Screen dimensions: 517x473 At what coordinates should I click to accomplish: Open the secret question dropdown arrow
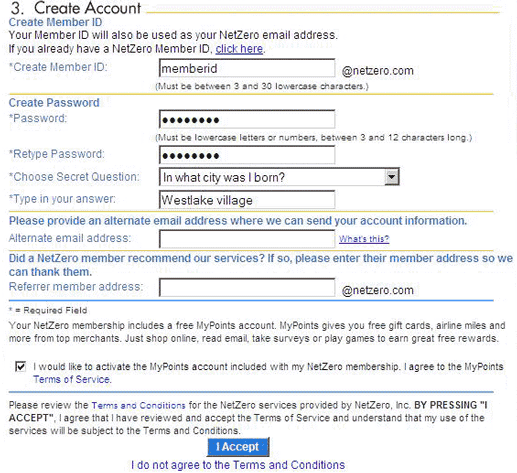392,177
